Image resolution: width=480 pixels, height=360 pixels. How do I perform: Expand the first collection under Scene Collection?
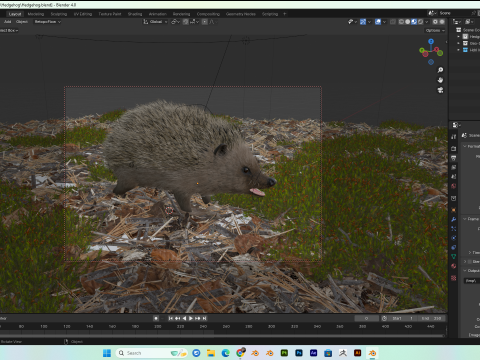coord(459,37)
